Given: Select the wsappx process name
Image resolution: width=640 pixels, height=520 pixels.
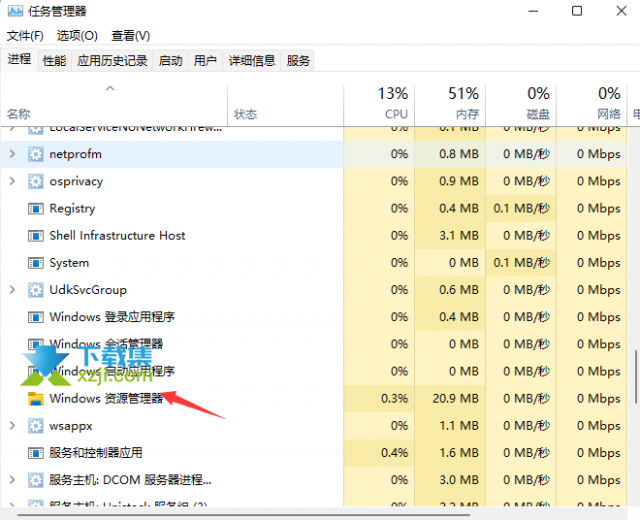Looking at the screenshot, I should 71,426.
